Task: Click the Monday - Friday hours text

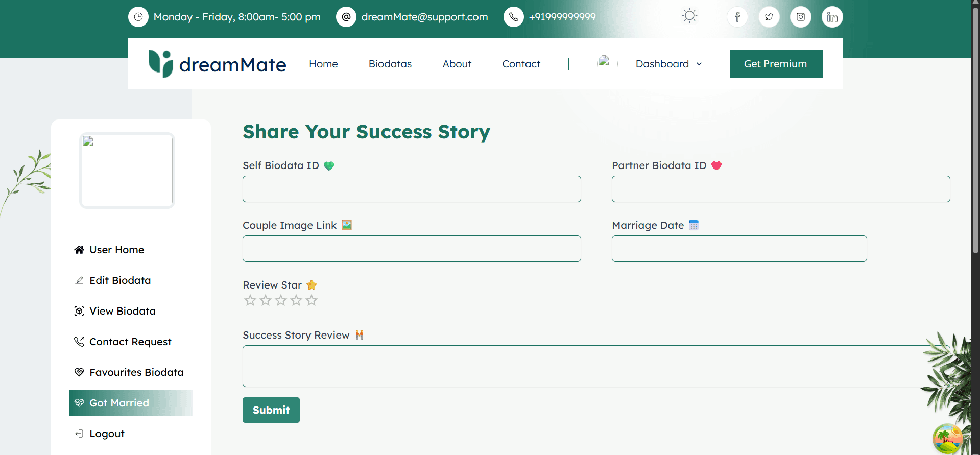Action: pos(237,17)
